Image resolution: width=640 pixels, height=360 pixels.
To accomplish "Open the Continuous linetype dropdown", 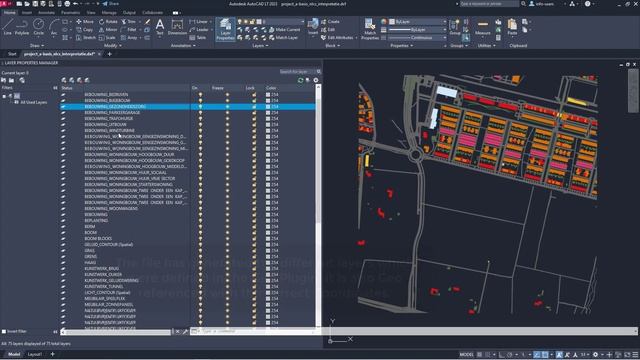I will (x=418, y=38).
